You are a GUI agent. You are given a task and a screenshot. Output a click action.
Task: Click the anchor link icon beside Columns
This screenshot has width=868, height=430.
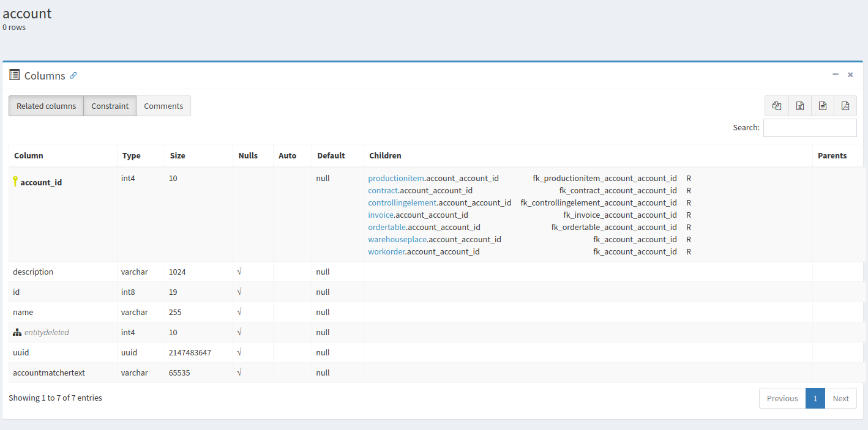[73, 76]
